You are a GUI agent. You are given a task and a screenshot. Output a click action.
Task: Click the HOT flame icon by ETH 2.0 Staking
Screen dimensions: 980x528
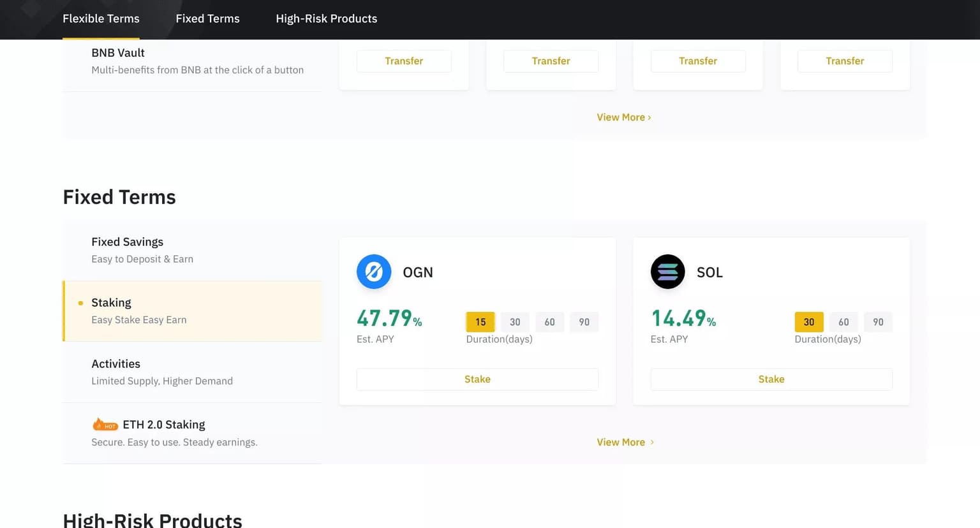coord(105,425)
